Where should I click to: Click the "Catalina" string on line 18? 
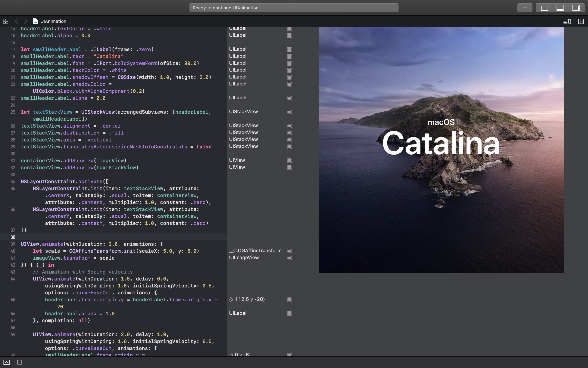[x=108, y=56]
